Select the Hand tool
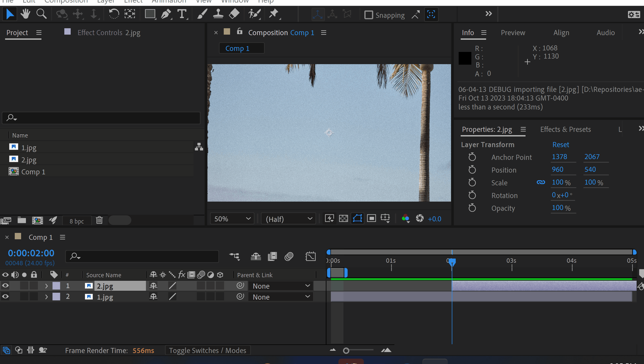Viewport: 644px width, 364px height. tap(25, 14)
